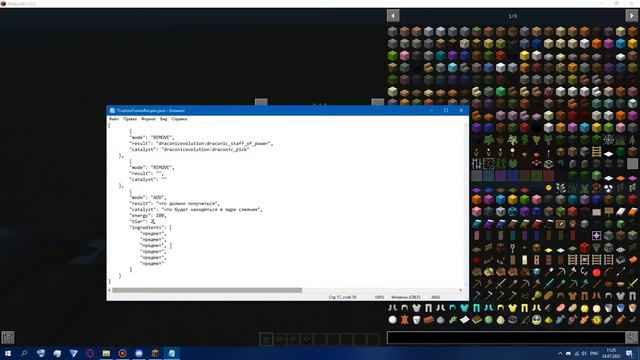Click the "energy": 100 line
640x360 pixels.
pyautogui.click(x=148, y=215)
